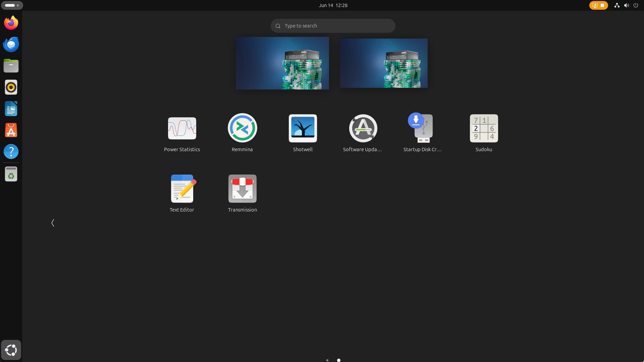The width and height of the screenshot is (644, 362).
Task: Go to the previous apps page arrow
Action: click(x=53, y=223)
